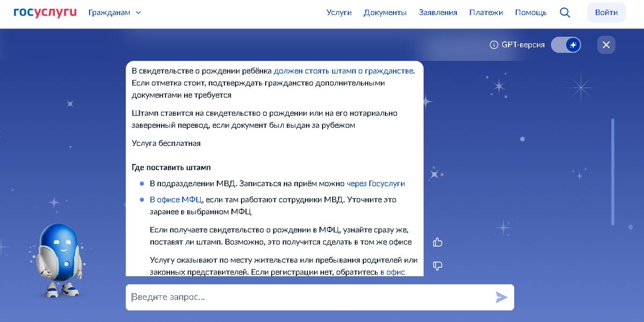Click the Войти button
This screenshot has height=322, width=644.
[606, 12]
